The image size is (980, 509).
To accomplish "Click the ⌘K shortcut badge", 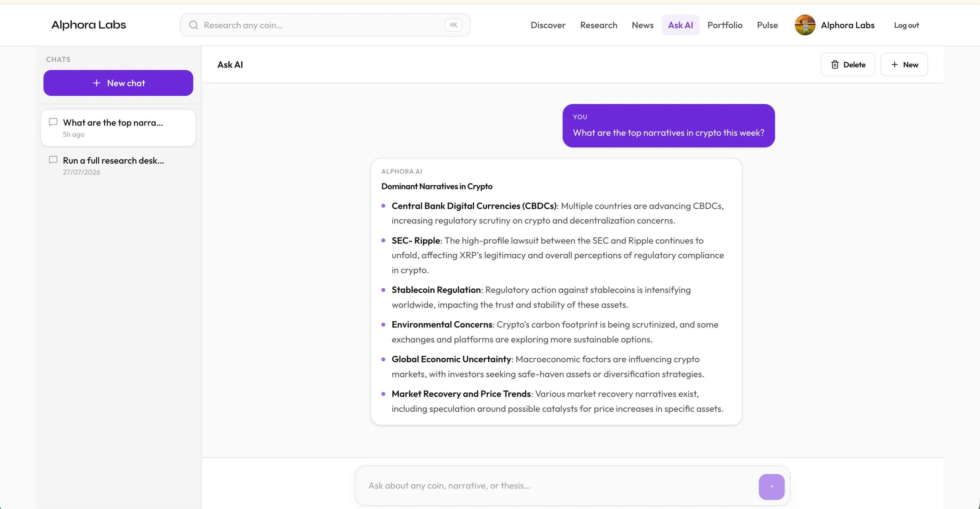I will (x=453, y=25).
